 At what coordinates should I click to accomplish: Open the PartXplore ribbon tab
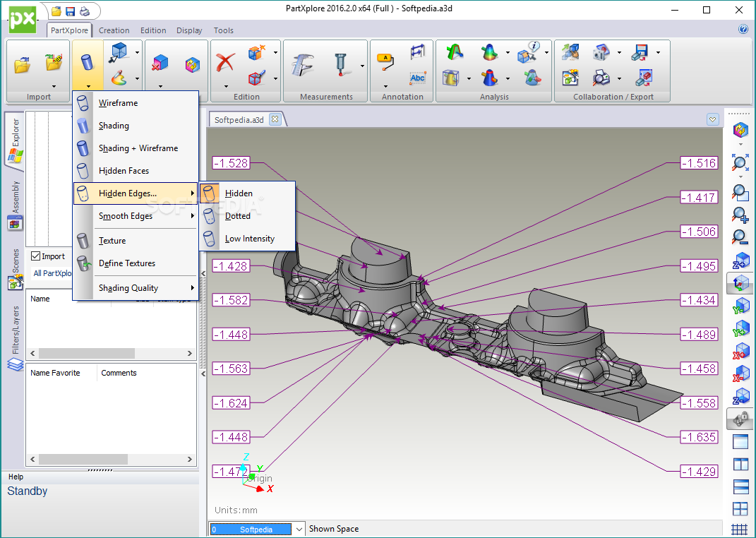[x=69, y=30]
